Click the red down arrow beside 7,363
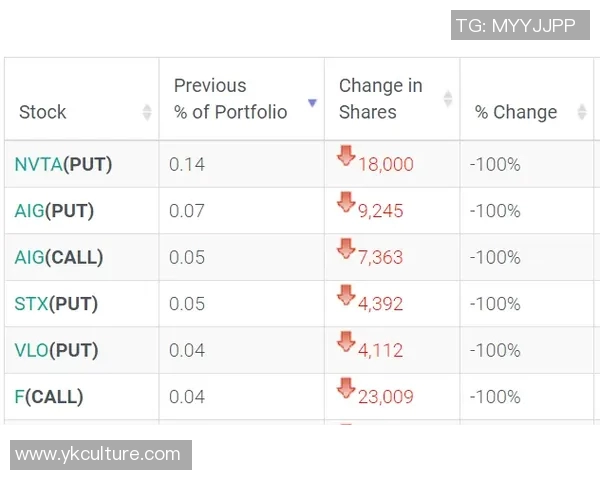 pos(347,249)
